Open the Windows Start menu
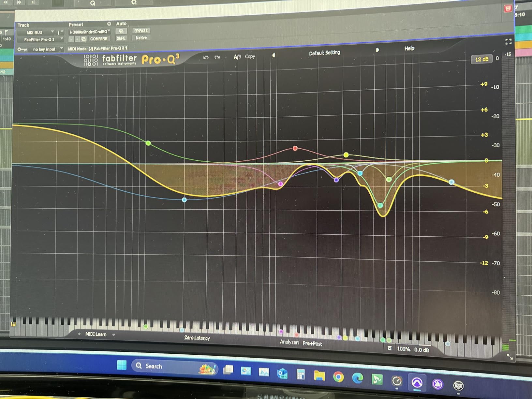Viewport: 532px width, 399px height. coord(122,365)
